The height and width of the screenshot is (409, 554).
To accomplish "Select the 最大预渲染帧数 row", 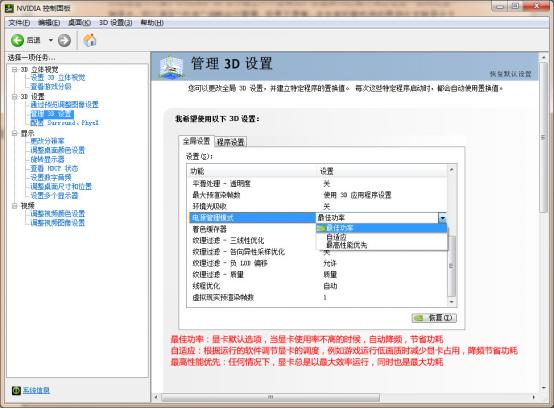I will click(318, 195).
